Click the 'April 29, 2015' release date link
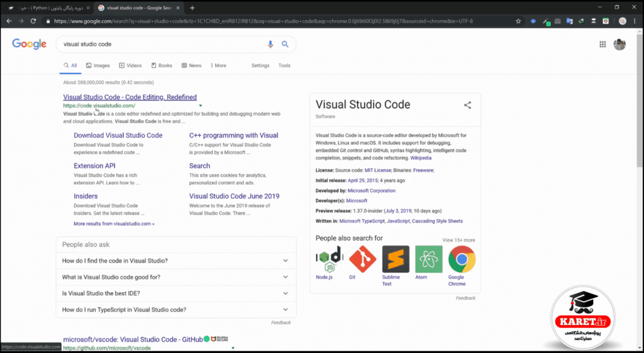This screenshot has height=353, width=644. point(362,180)
